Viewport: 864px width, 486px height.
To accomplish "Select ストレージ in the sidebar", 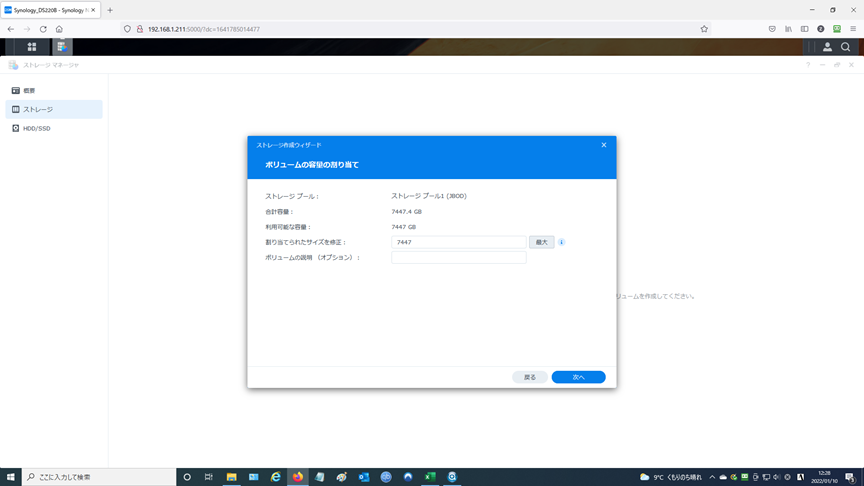I will (x=53, y=109).
